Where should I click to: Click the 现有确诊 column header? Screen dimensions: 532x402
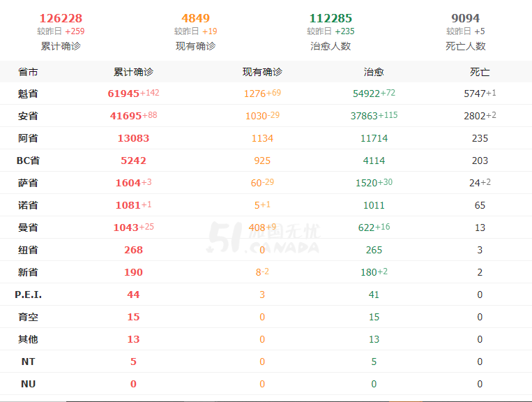pos(262,72)
